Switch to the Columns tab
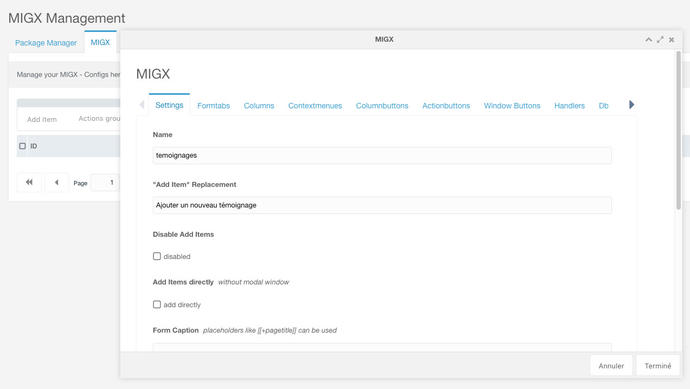 (x=259, y=106)
